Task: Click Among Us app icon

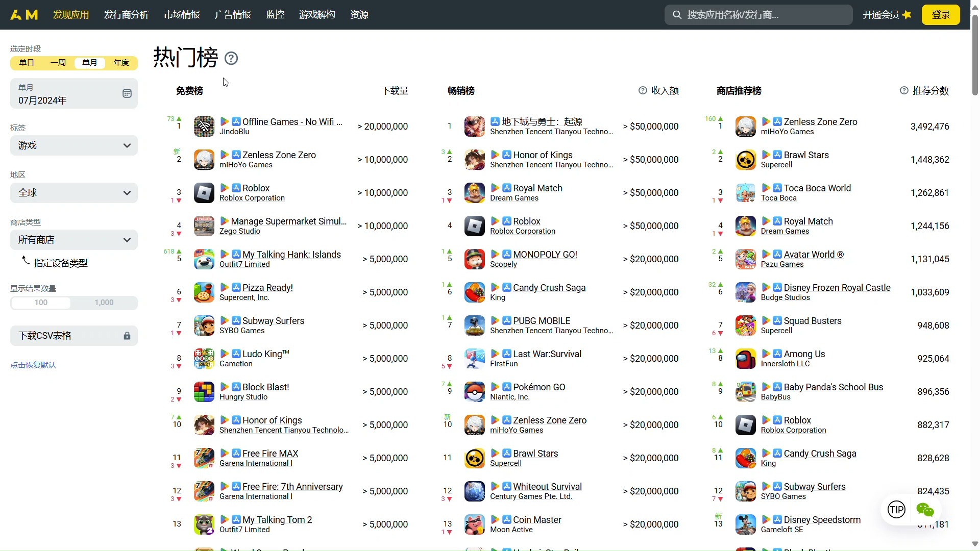Action: pos(746,359)
